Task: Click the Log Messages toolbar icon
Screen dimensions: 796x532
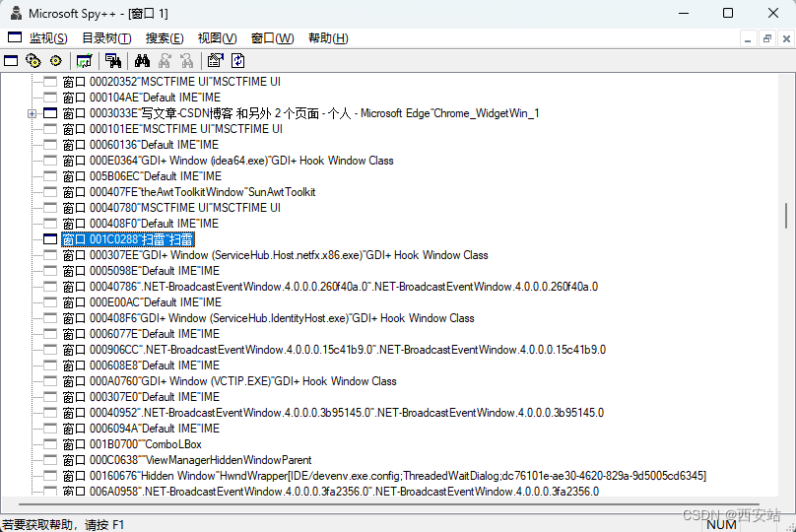Action: tap(85, 61)
